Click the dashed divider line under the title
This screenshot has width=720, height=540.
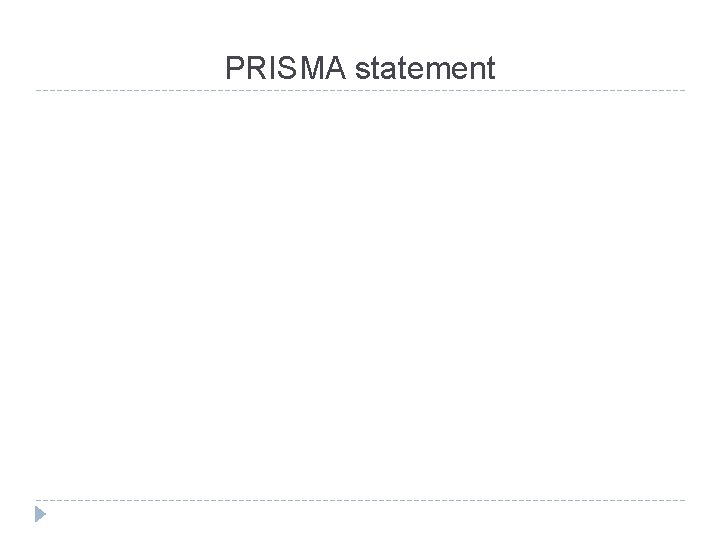point(360,90)
